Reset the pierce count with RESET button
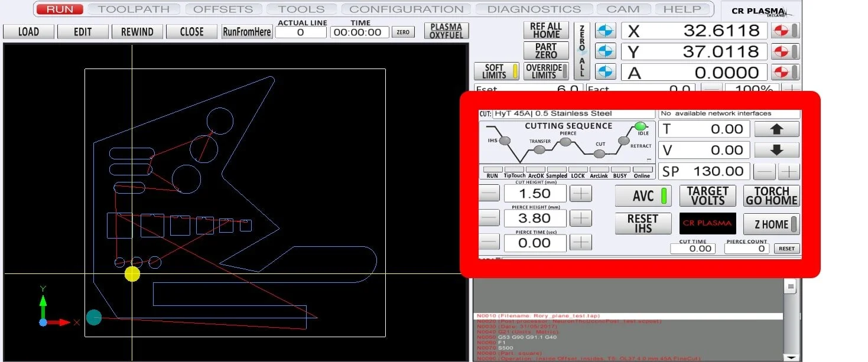Screen dimensions: 868x362 pyautogui.click(x=786, y=249)
